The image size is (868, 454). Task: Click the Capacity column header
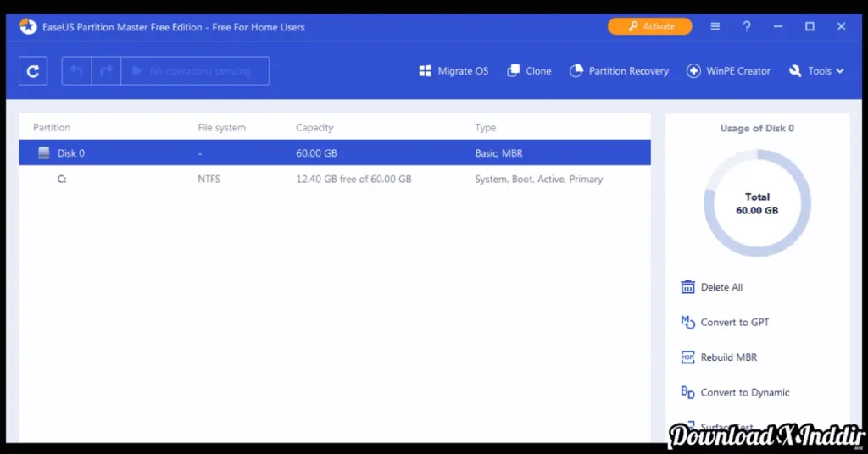314,127
